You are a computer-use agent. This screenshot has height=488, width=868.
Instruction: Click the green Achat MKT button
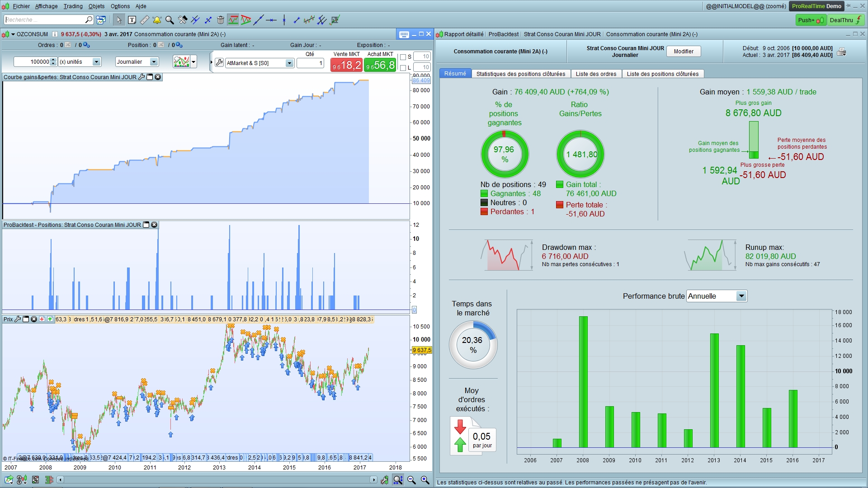coord(380,65)
